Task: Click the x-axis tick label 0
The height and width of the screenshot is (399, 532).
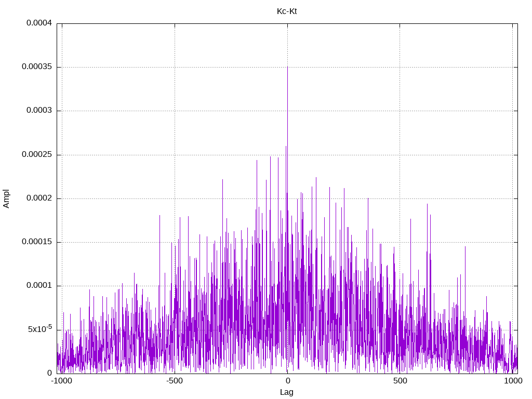Action: click(x=287, y=381)
